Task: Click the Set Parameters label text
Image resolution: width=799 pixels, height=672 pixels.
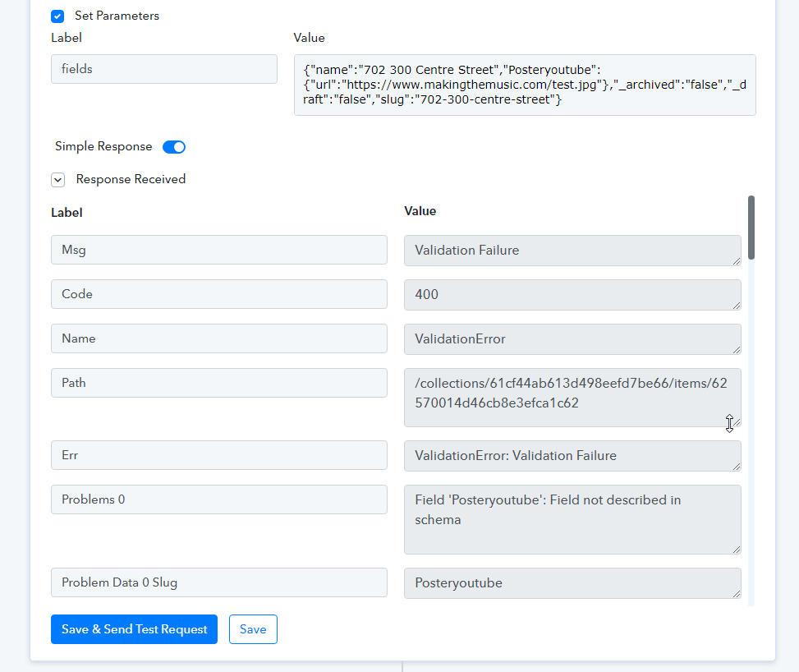Action: tap(117, 16)
